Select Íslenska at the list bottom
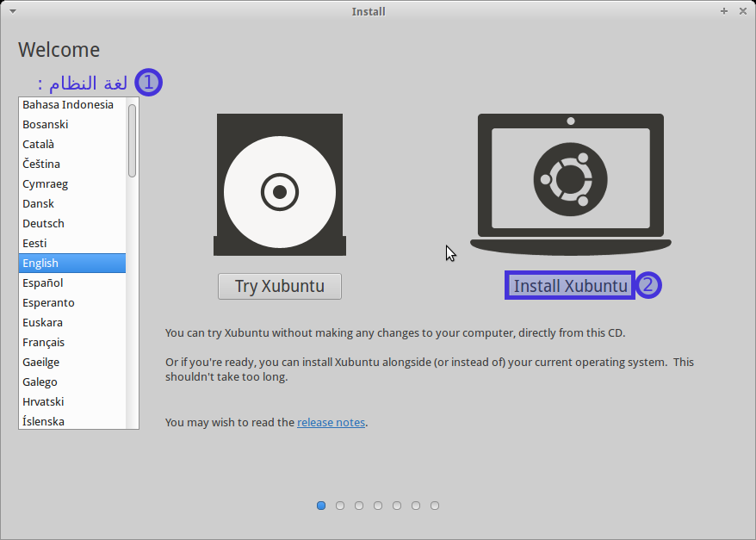Viewport: 756px width, 540px height. (72, 420)
